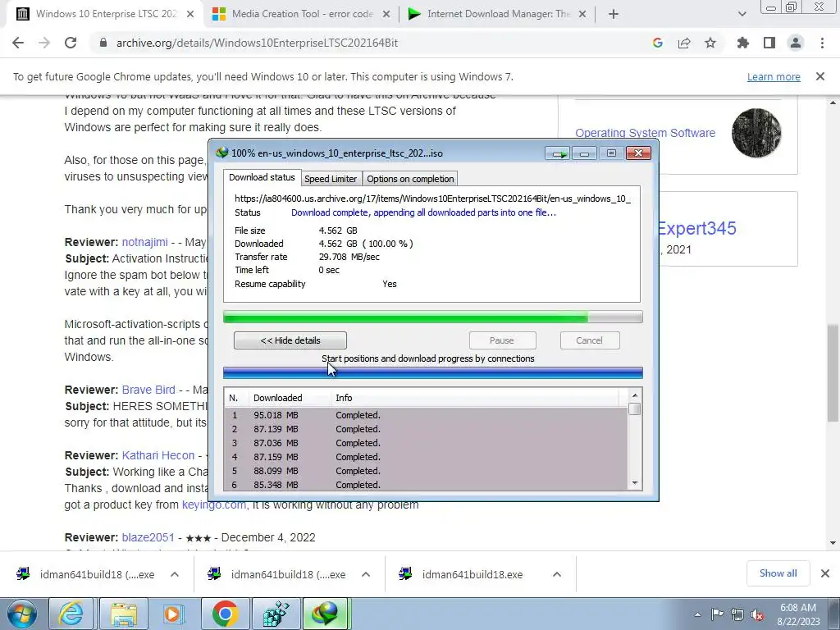Open reviewer notnajimi profile link

pos(144,242)
